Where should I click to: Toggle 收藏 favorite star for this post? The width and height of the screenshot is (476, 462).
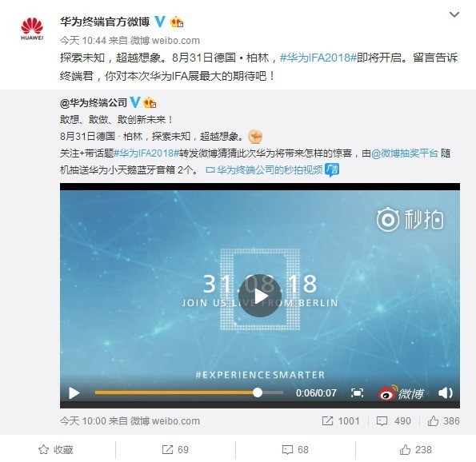pyautogui.click(x=56, y=449)
